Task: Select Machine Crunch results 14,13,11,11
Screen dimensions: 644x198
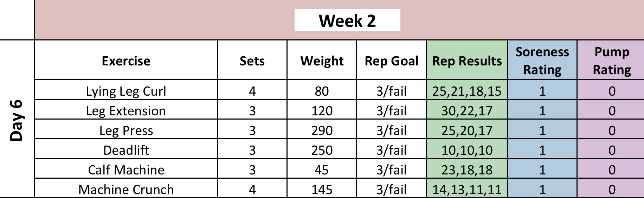Action: pyautogui.click(x=467, y=190)
